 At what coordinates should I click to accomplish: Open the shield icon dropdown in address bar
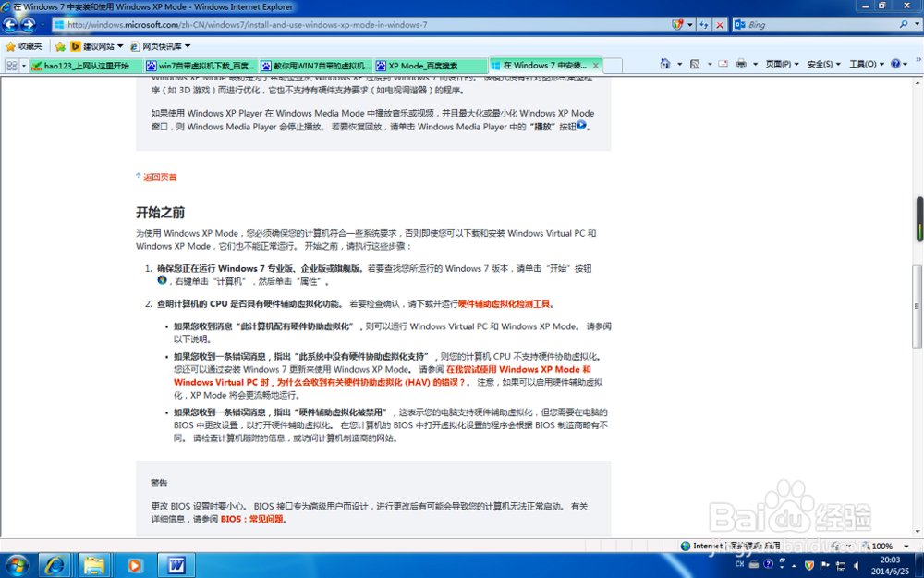tap(689, 25)
